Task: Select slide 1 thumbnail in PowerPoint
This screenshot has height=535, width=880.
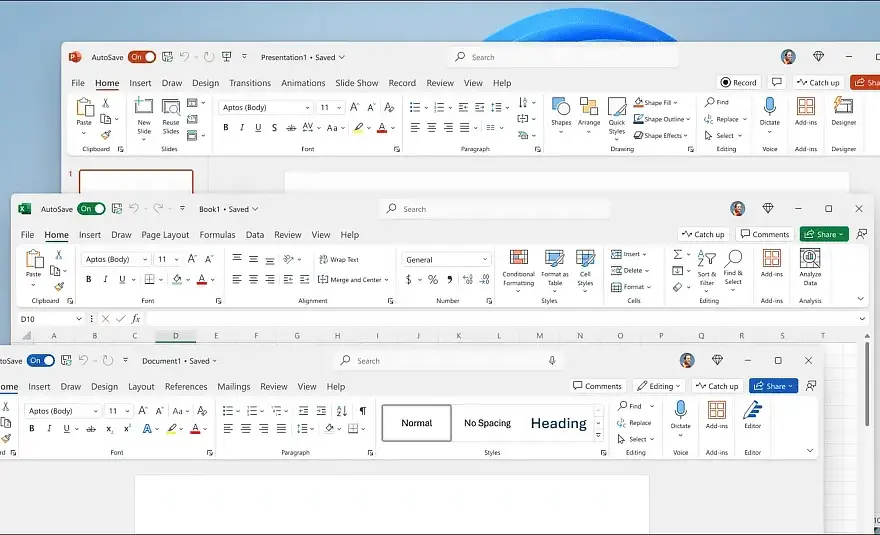Action: point(136,181)
